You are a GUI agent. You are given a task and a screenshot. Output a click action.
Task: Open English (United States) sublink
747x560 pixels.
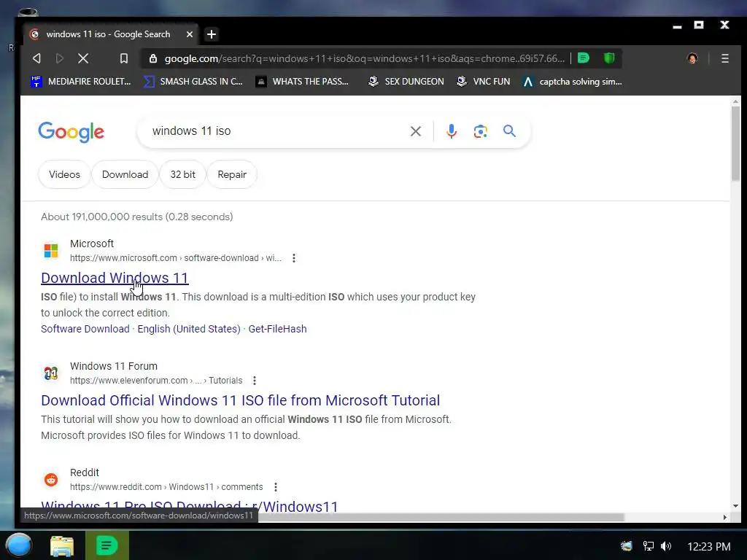pyautogui.click(x=189, y=329)
